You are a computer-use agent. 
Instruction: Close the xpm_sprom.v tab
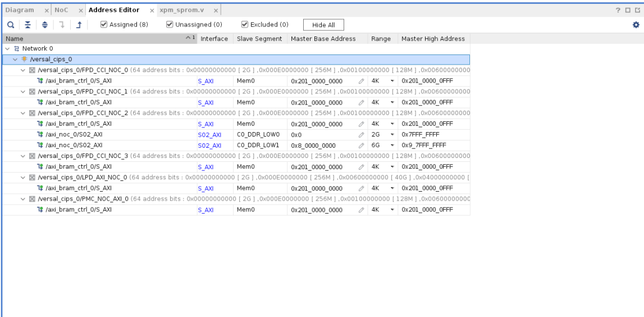216,11
